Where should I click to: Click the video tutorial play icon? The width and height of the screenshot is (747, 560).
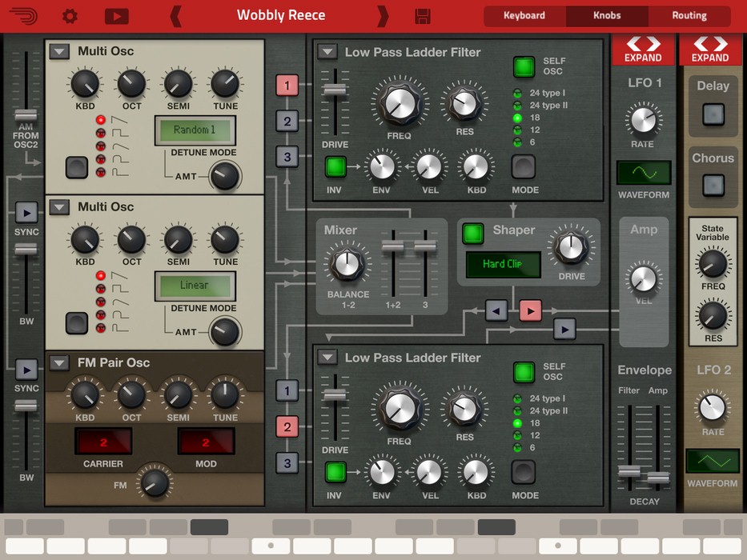(x=116, y=16)
